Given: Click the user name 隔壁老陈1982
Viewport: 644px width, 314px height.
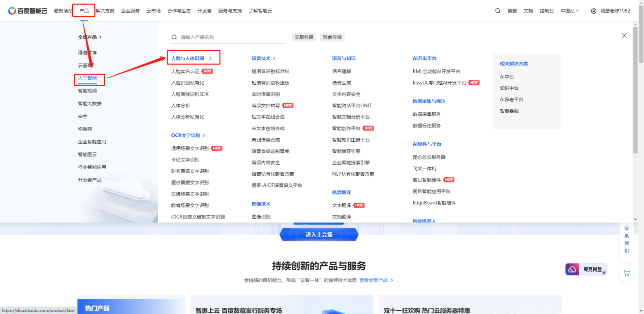Looking at the screenshot, I should point(615,11).
